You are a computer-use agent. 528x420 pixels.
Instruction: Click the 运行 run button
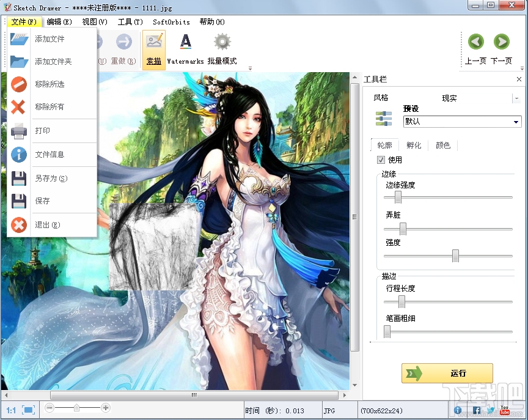(x=447, y=373)
